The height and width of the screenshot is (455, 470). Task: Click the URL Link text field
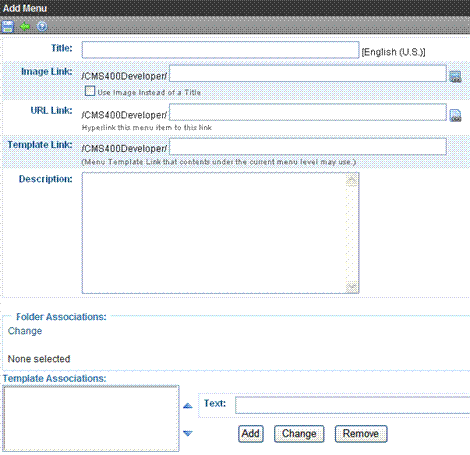[308, 112]
